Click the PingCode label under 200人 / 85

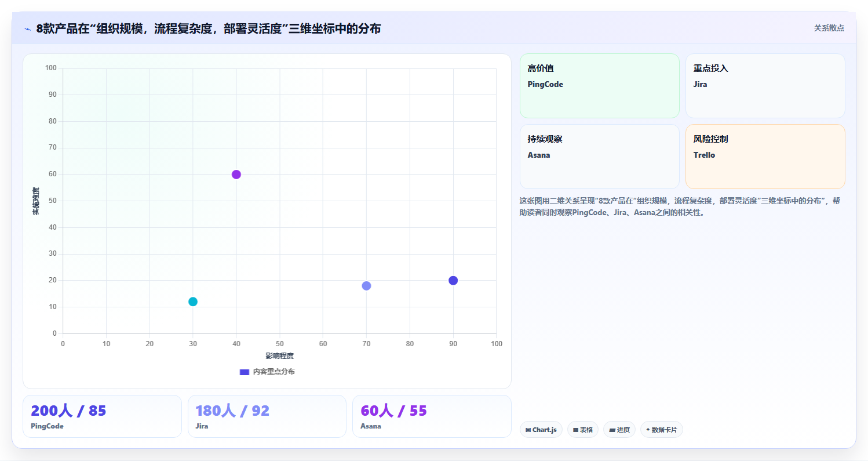coord(47,426)
